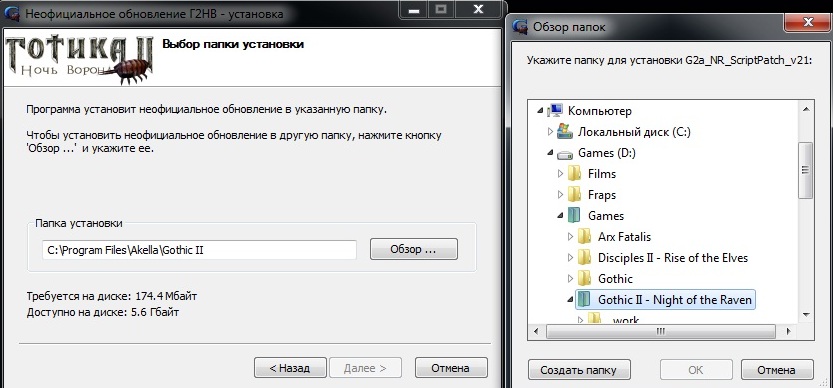Close the installer window

[478, 9]
